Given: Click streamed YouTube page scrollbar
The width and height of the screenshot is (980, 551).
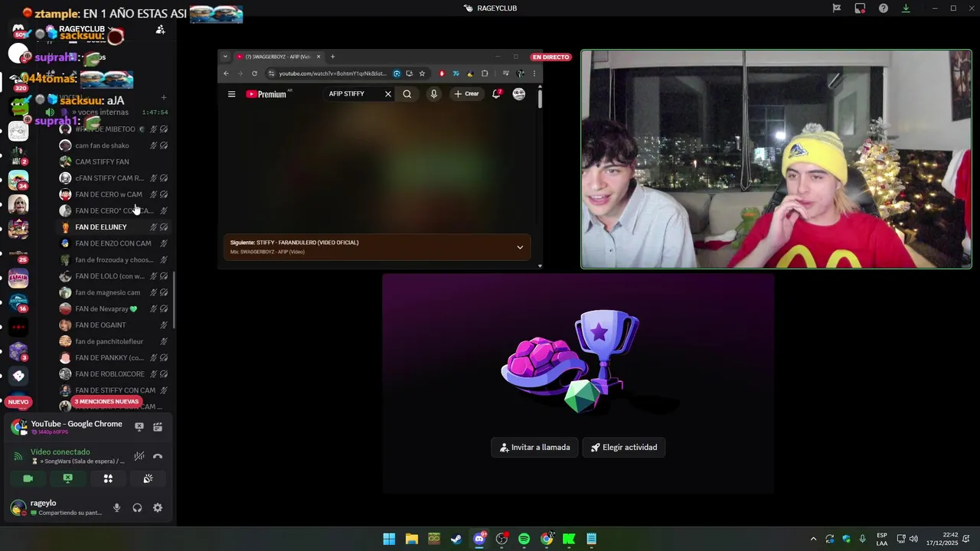Looking at the screenshot, I should click(x=540, y=99).
